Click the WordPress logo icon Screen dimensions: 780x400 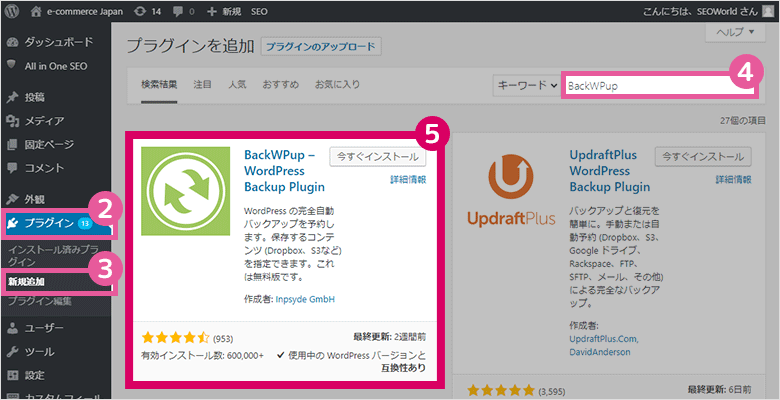(x=11, y=11)
